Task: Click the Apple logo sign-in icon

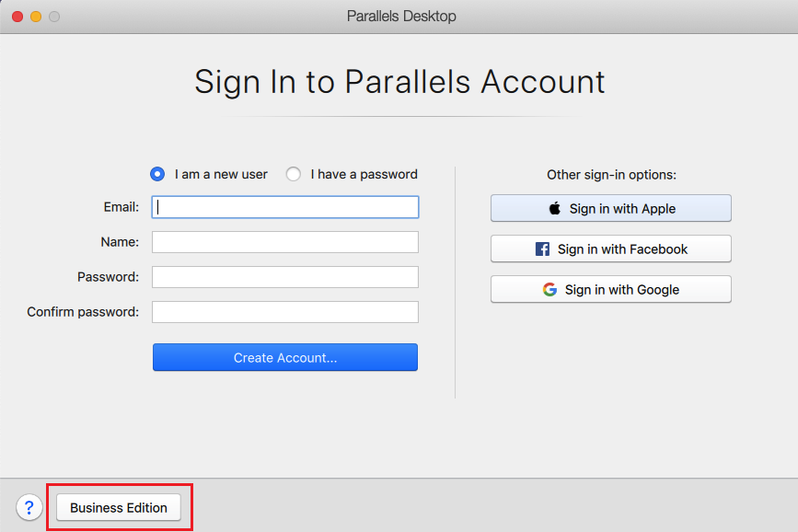Action: (555, 209)
